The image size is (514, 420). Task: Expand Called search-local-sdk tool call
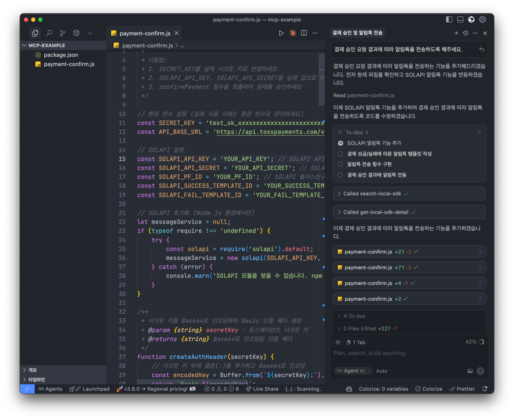click(x=409, y=194)
